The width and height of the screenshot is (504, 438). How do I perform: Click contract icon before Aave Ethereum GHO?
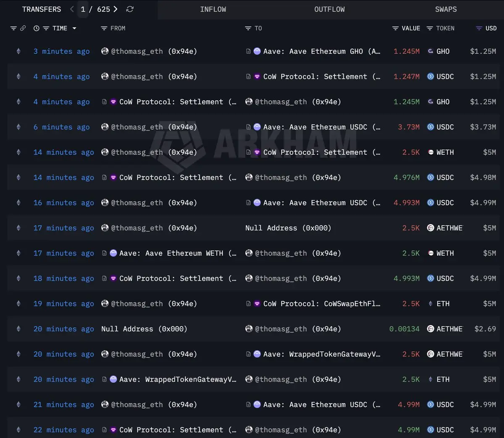click(248, 51)
